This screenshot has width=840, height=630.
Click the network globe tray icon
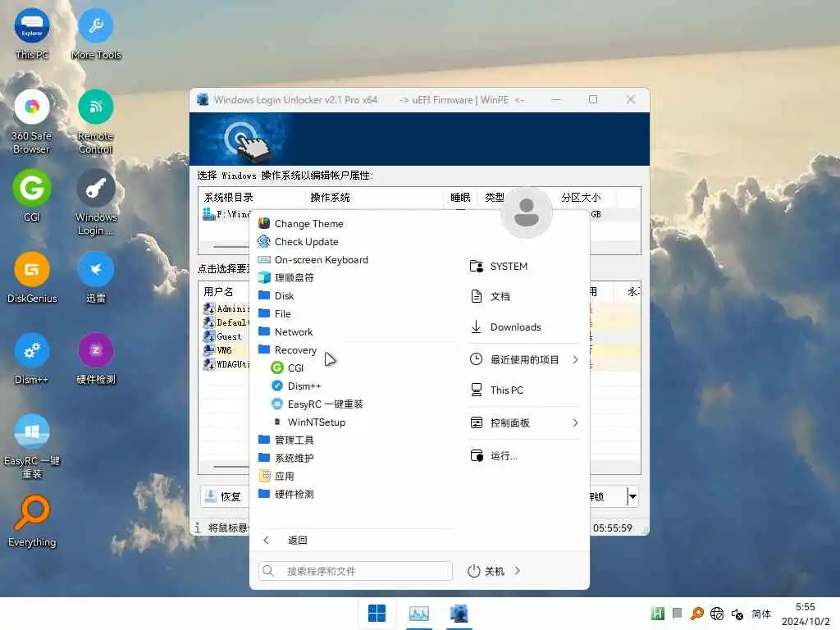(x=717, y=614)
